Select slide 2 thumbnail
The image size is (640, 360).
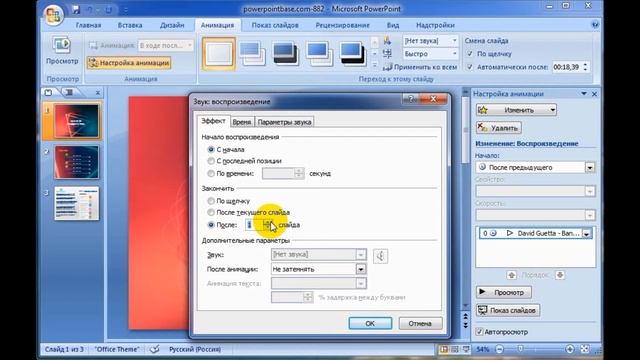click(x=76, y=162)
